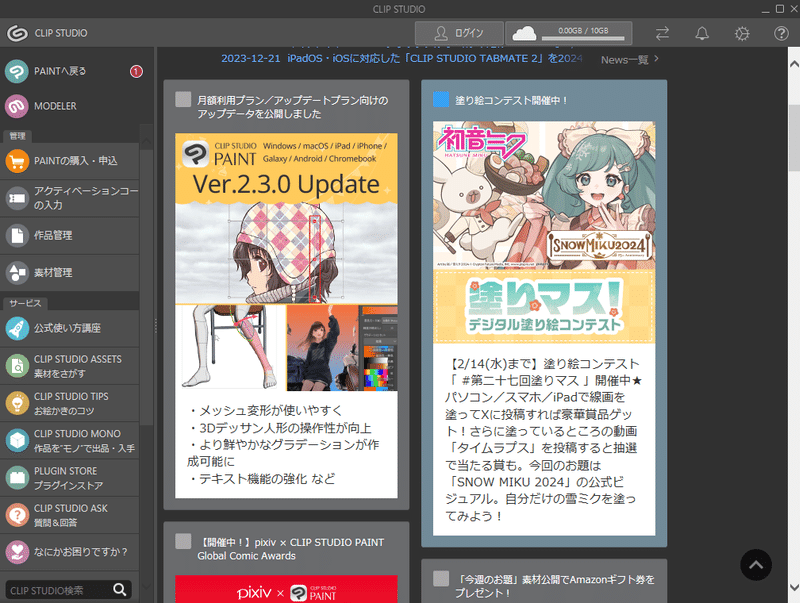The width and height of the screenshot is (800, 603).
Task: Click the sidebar splitter grip handle
Action: (x=156, y=325)
